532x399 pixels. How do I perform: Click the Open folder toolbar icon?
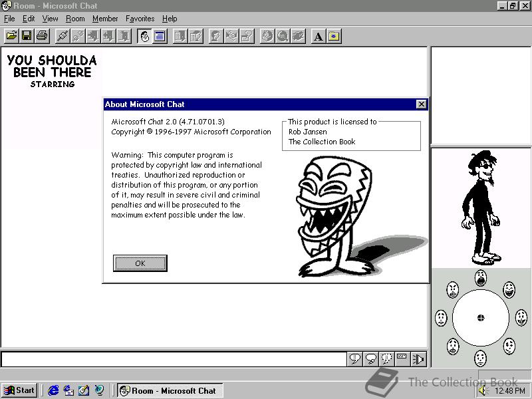click(11, 36)
